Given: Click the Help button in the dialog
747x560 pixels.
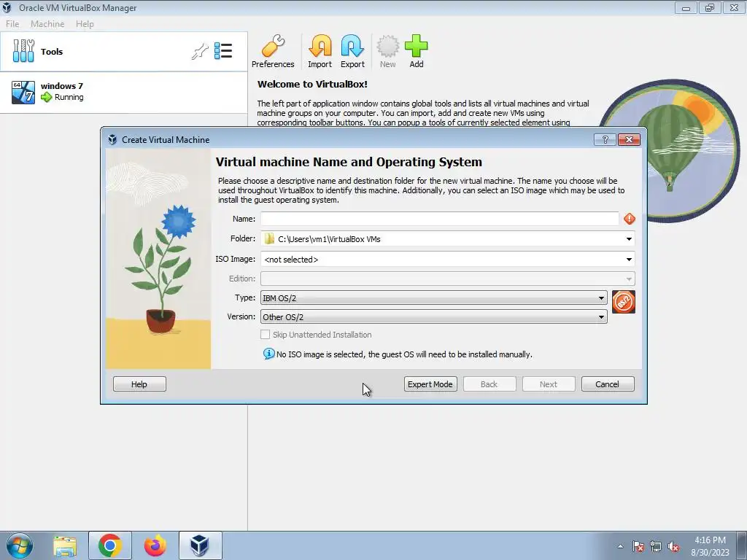Looking at the screenshot, I should pyautogui.click(x=139, y=384).
